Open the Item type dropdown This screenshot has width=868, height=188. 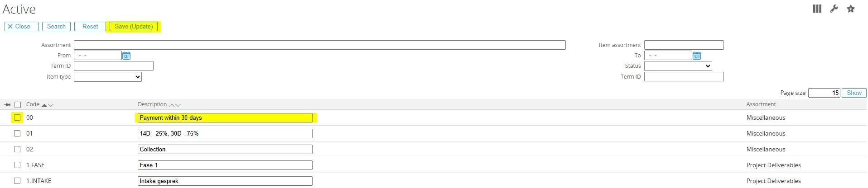pos(108,77)
